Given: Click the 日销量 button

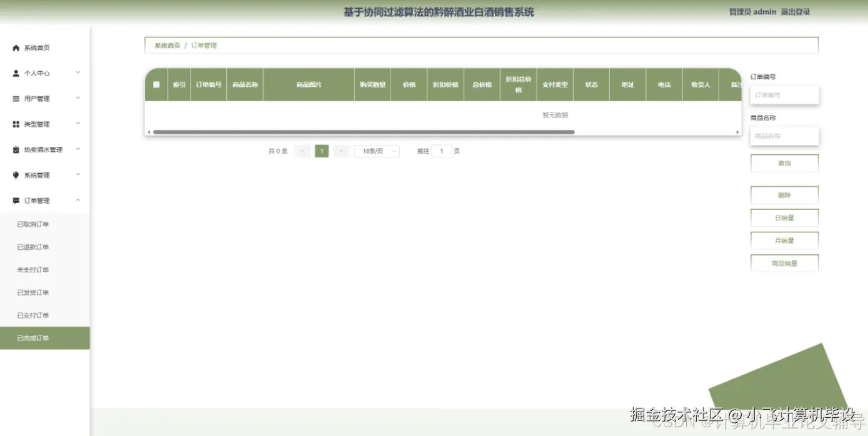Looking at the screenshot, I should (784, 218).
